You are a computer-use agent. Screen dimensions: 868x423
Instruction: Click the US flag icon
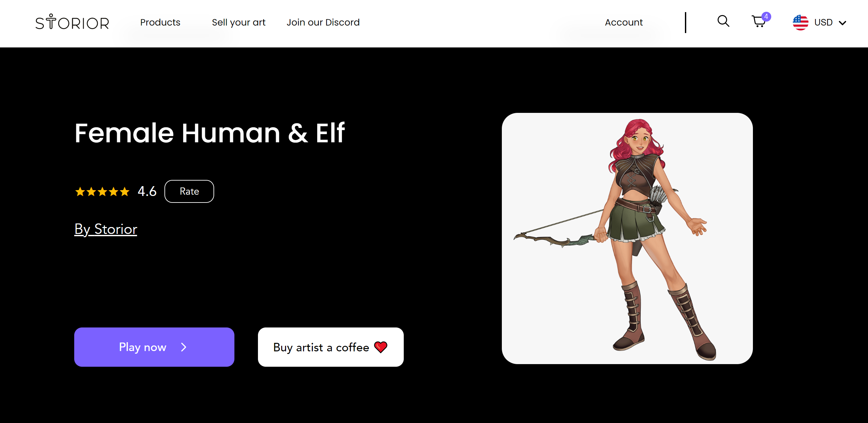(800, 23)
